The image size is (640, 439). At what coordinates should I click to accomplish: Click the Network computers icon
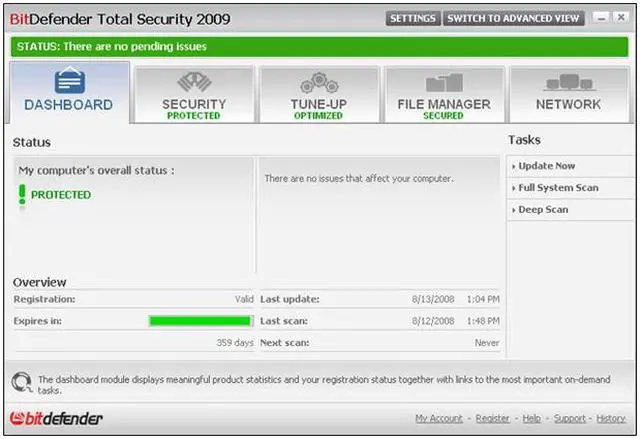[568, 82]
